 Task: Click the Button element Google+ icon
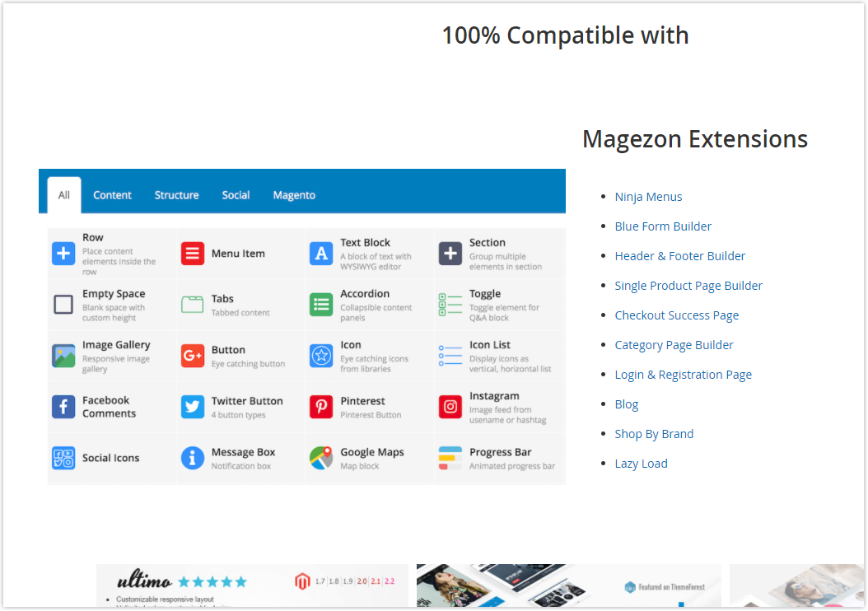192,355
